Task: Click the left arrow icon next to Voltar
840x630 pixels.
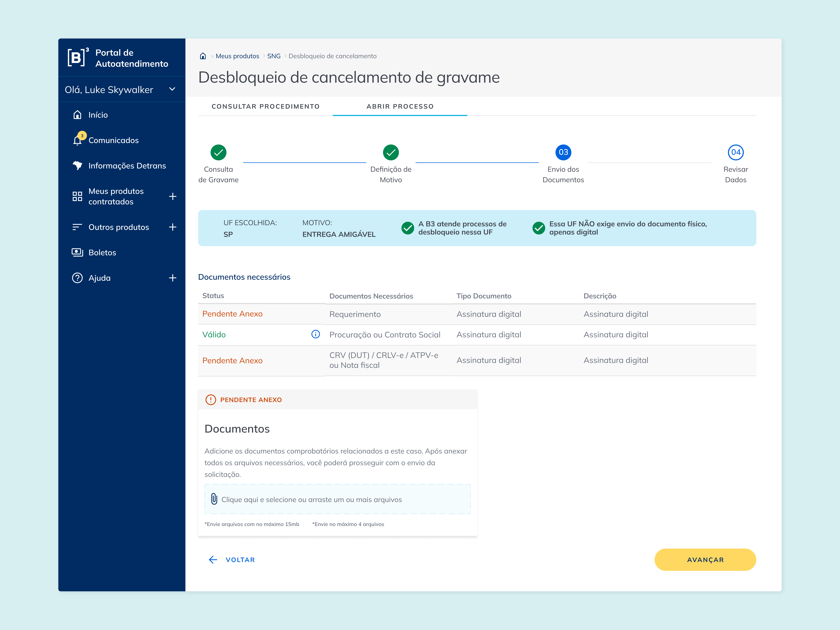Action: click(213, 560)
